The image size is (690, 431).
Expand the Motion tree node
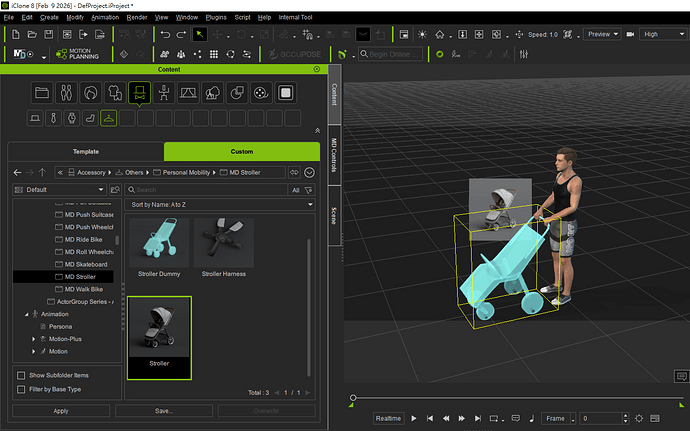pos(33,351)
